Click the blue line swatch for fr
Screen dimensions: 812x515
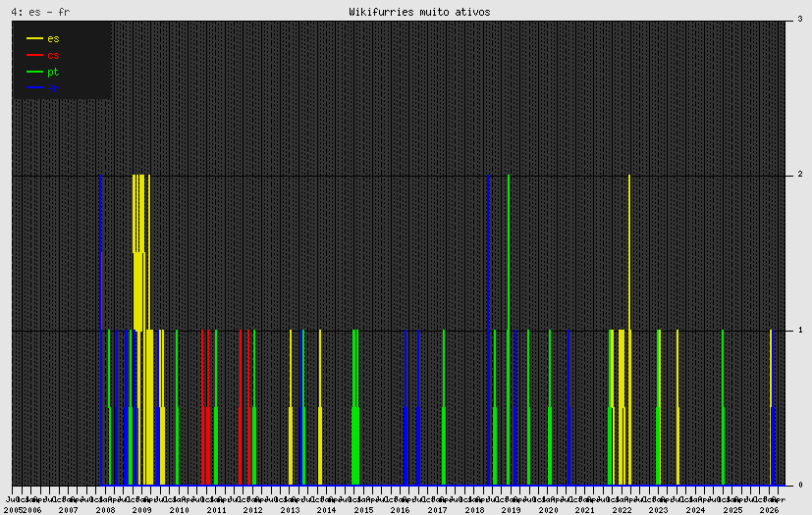point(34,88)
